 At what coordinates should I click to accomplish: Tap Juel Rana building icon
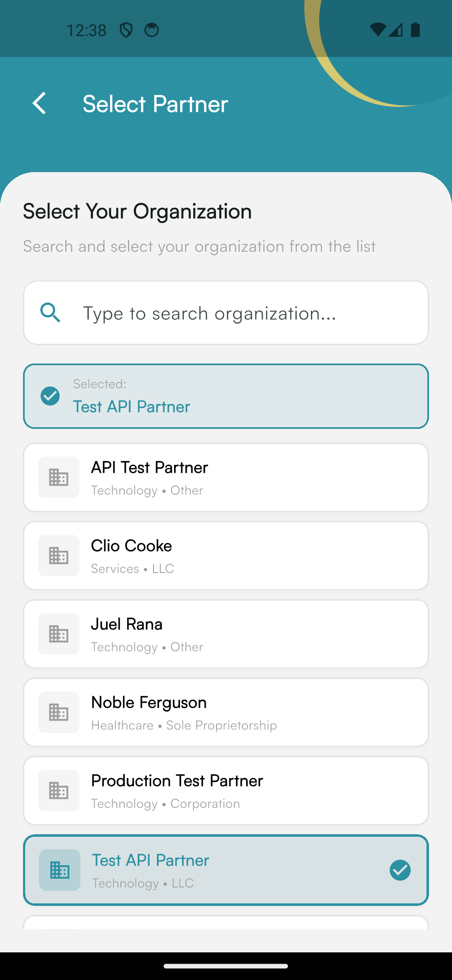[x=59, y=634]
